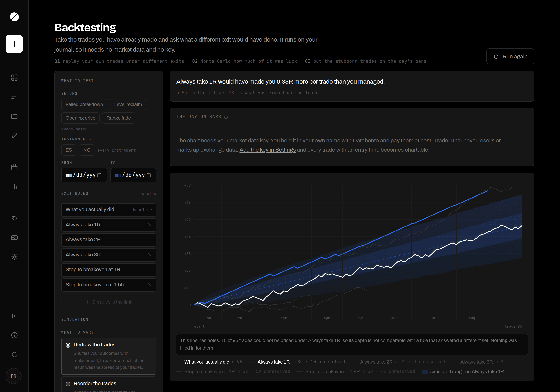Screen dimensions: 560x392
Task: Open the PR profile avatar
Action: coord(14,376)
